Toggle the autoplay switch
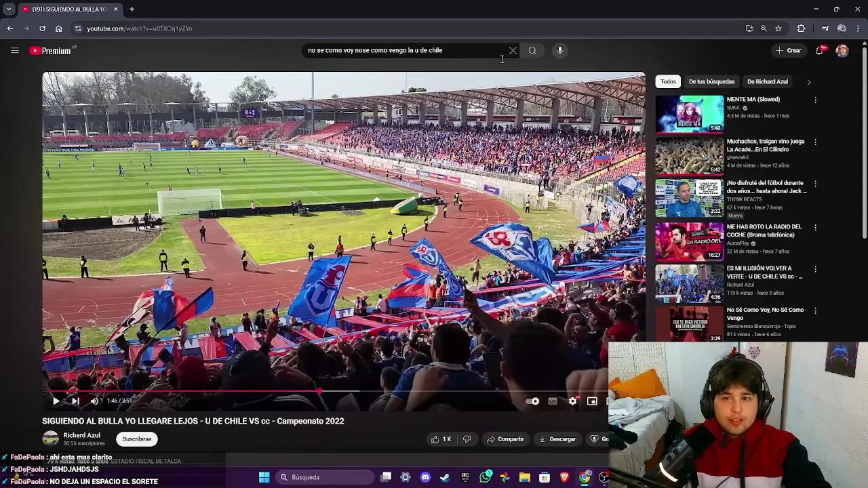Image resolution: width=868 pixels, height=488 pixels. tap(533, 401)
